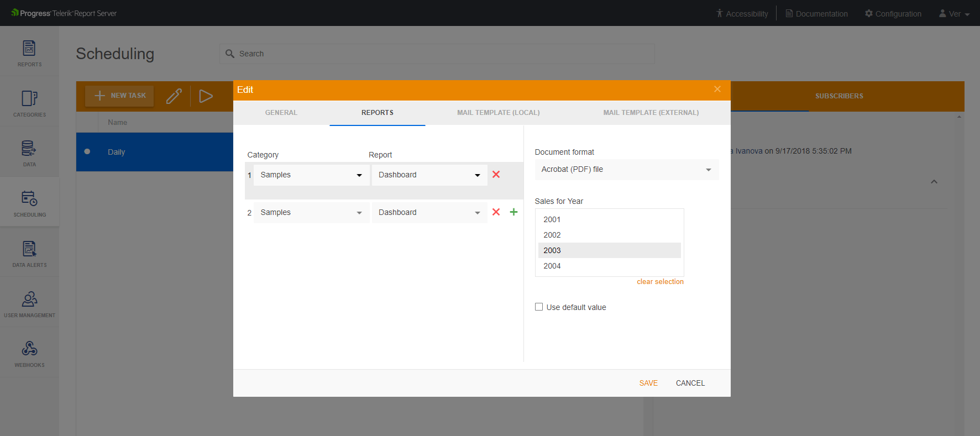Open the Reports sidebar icon

click(29, 54)
